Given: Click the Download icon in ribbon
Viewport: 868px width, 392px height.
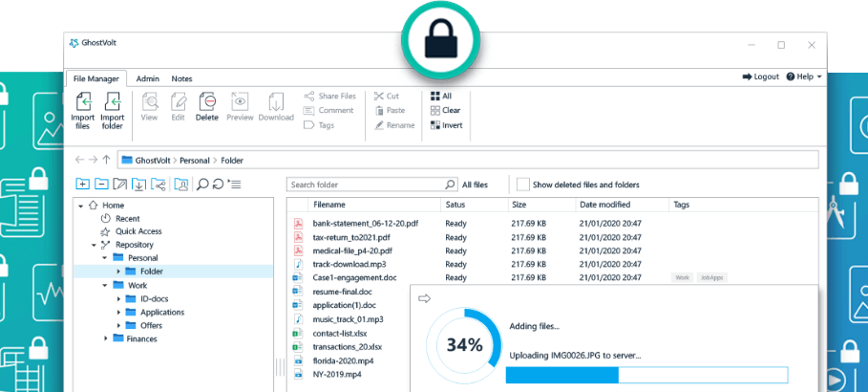Looking at the screenshot, I should (x=276, y=102).
